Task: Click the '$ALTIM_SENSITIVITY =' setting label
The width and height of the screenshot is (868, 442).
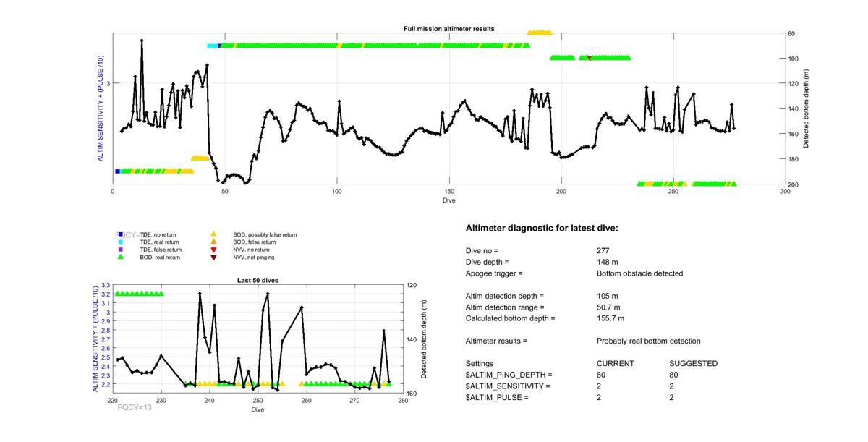Action: tap(508, 386)
